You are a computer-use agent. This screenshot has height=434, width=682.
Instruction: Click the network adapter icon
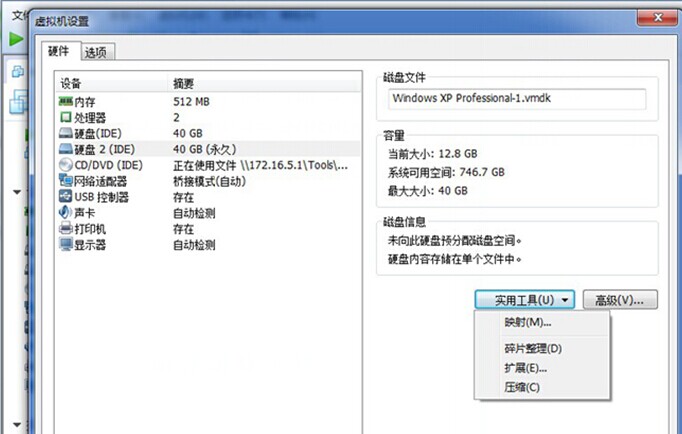point(66,180)
